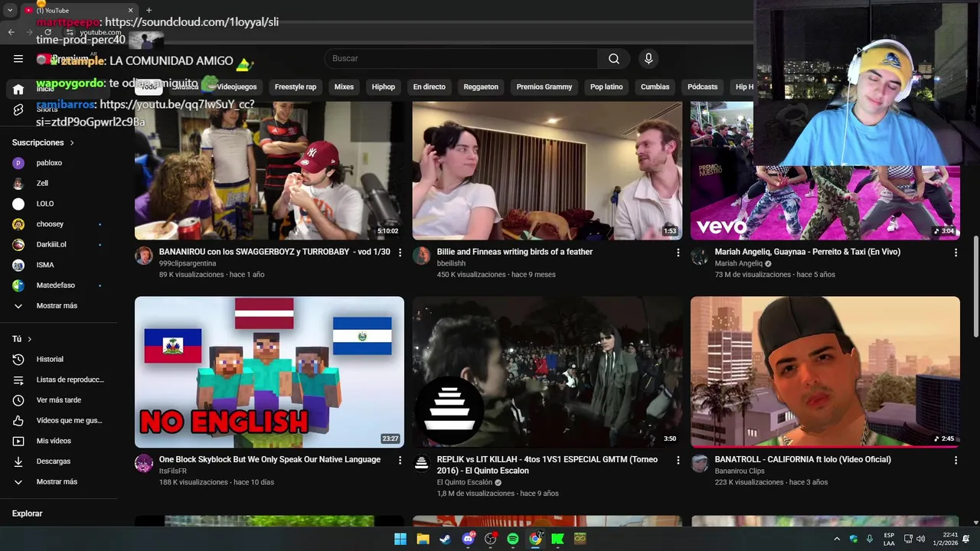The height and width of the screenshot is (551, 980).
Task: Open Mariah Angeliq Perreito & Taxi title
Action: tap(808, 252)
